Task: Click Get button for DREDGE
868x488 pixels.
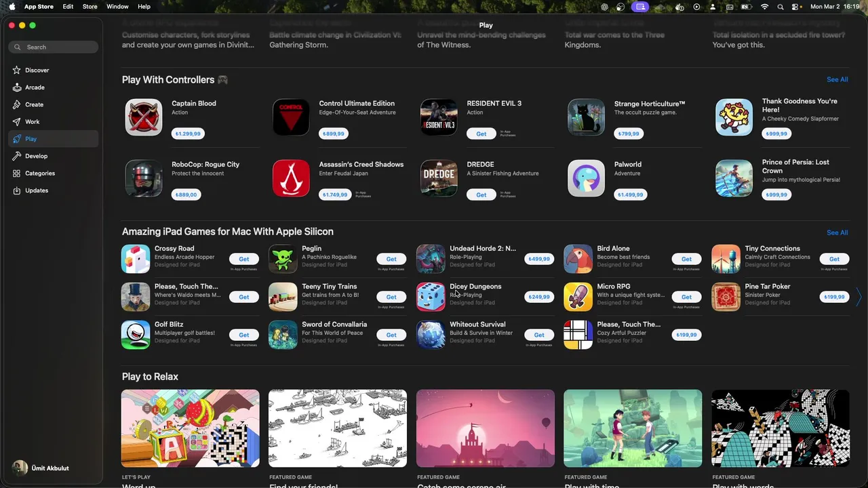Action: (481, 195)
